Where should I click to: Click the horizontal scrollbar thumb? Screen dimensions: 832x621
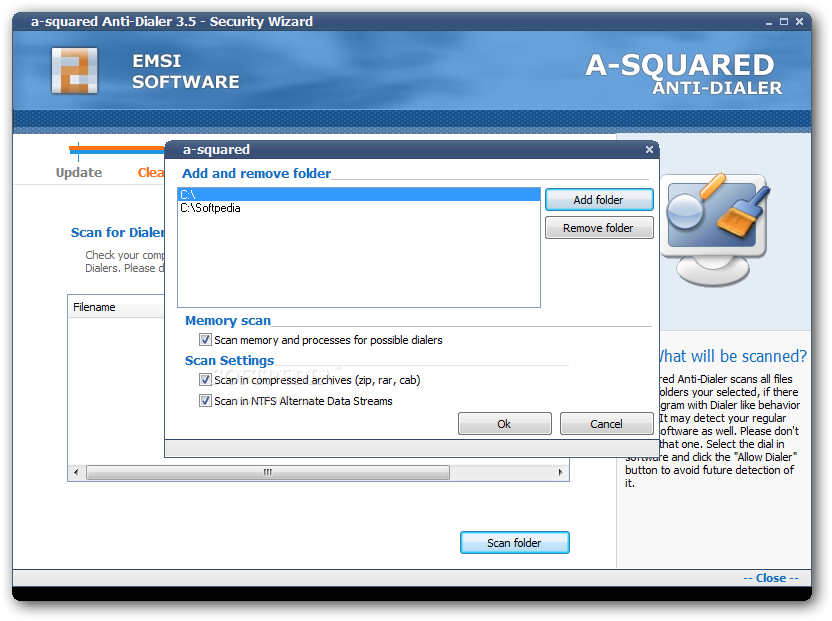[x=267, y=472]
